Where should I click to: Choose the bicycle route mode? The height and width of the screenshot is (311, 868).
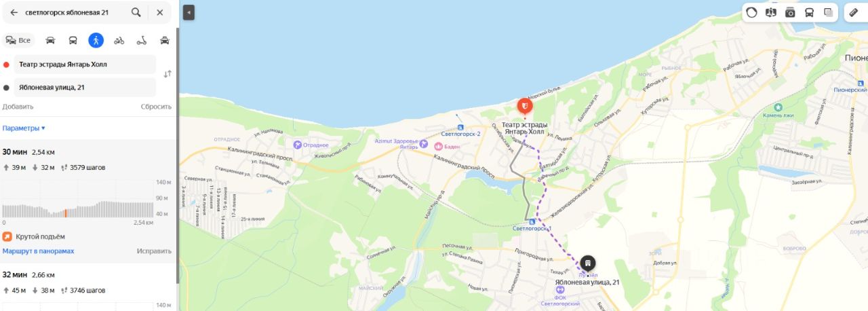pos(119,40)
